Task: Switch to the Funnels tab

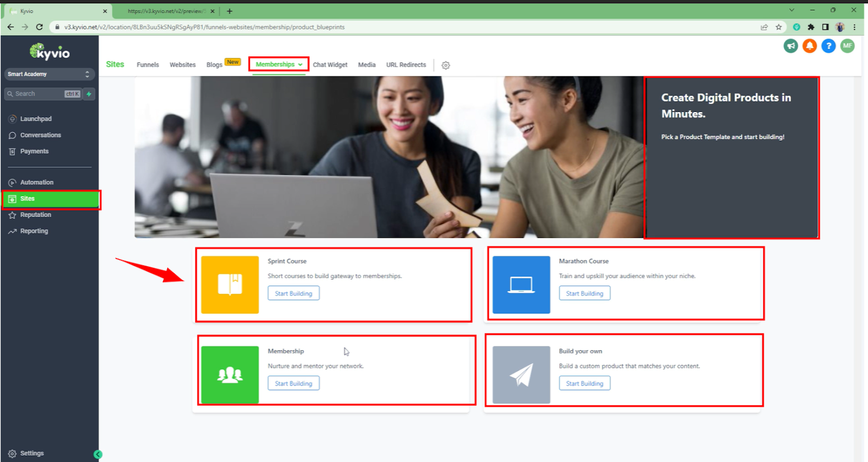Action: [148, 65]
